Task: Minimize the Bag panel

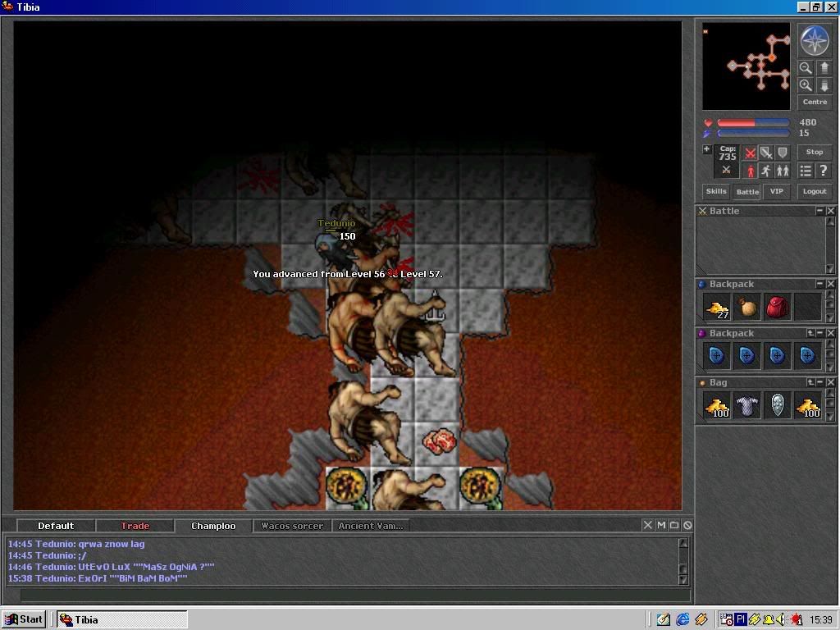Action: pyautogui.click(x=819, y=382)
